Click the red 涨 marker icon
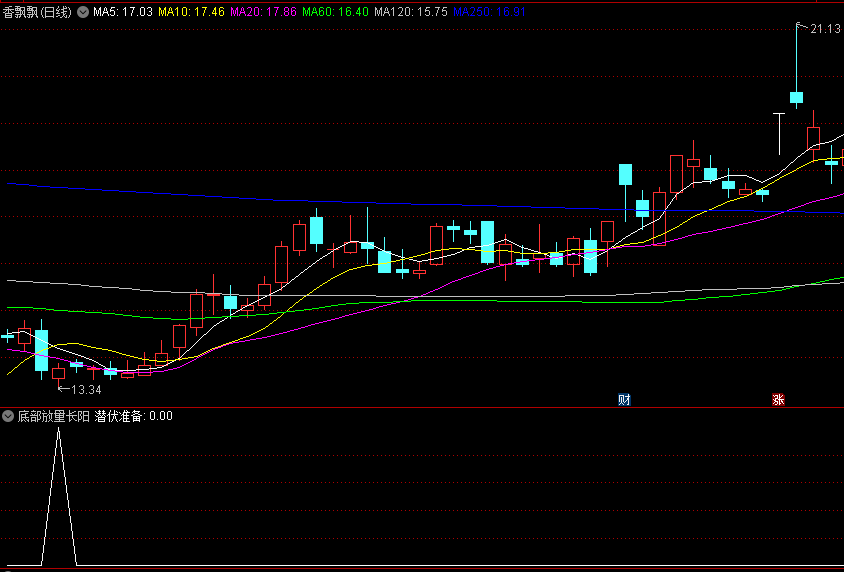Viewport: 844px width, 572px height. [x=778, y=400]
